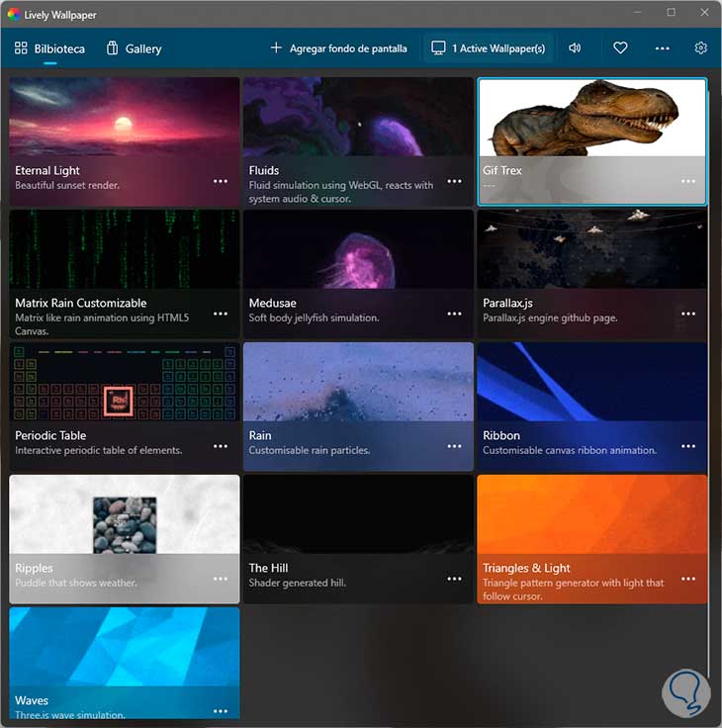Click 'Parallax.js engine github page.' description

(x=550, y=318)
